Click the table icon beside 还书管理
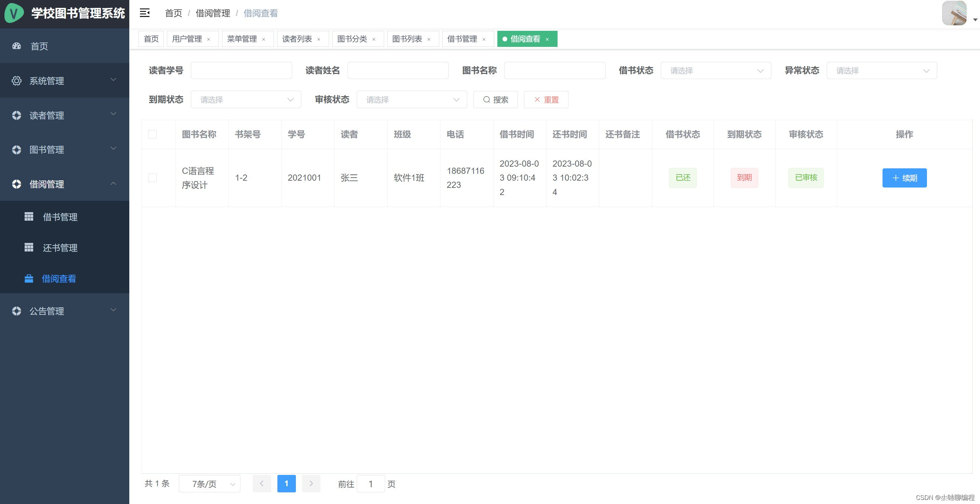 (29, 247)
